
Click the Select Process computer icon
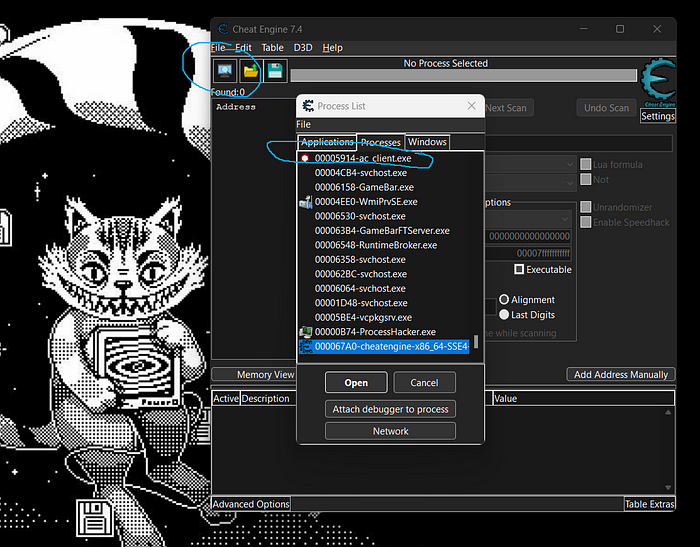[x=225, y=71]
